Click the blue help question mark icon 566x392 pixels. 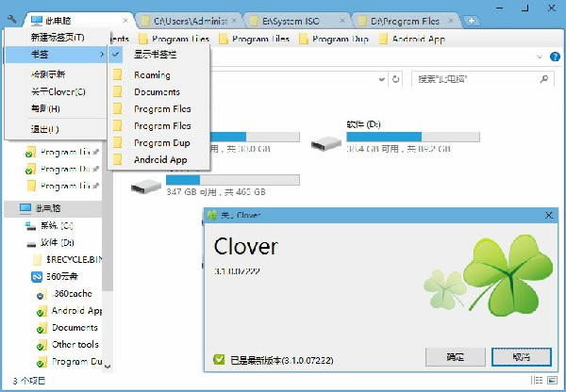coord(555,57)
